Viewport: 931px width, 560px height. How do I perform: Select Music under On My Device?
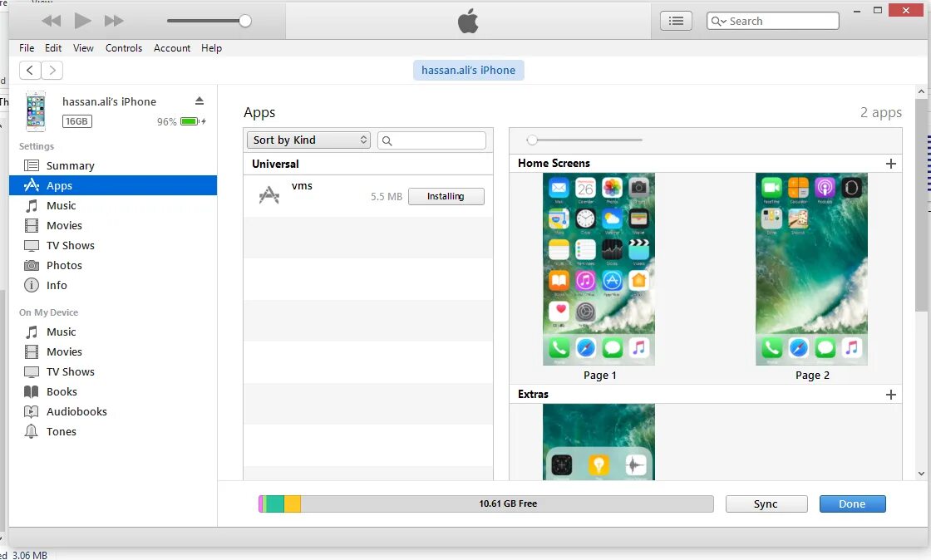point(113,332)
